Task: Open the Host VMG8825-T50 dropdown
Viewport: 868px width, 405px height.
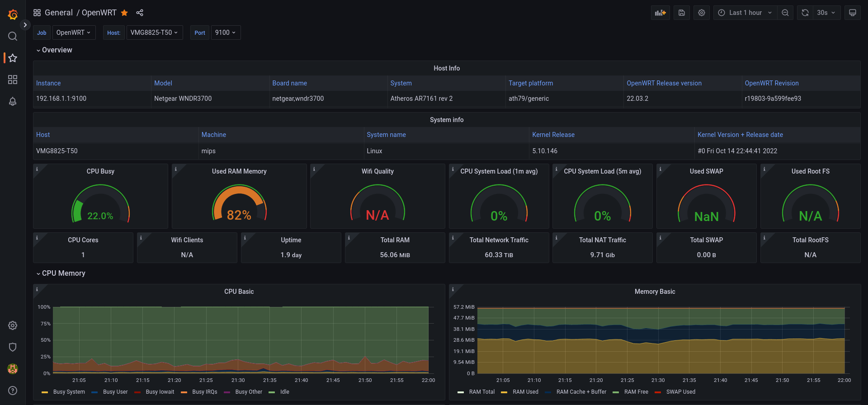Action: click(155, 33)
